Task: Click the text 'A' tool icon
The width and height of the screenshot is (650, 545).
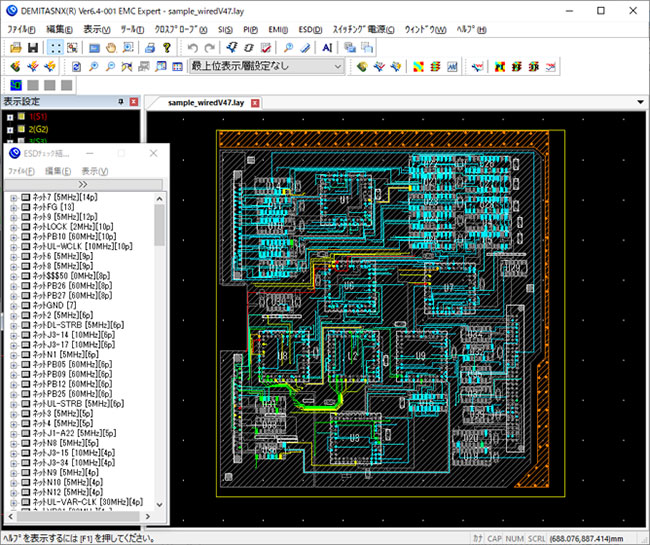Action: pos(327,47)
